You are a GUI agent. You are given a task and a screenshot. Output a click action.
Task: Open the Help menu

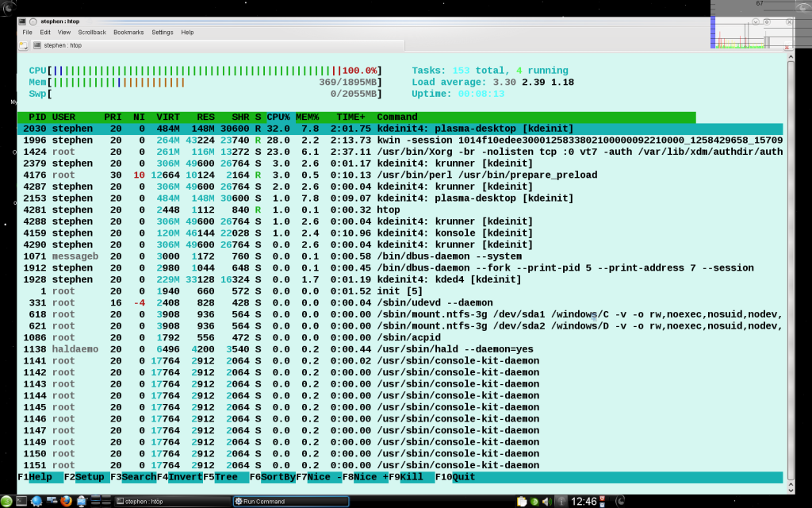click(x=187, y=32)
